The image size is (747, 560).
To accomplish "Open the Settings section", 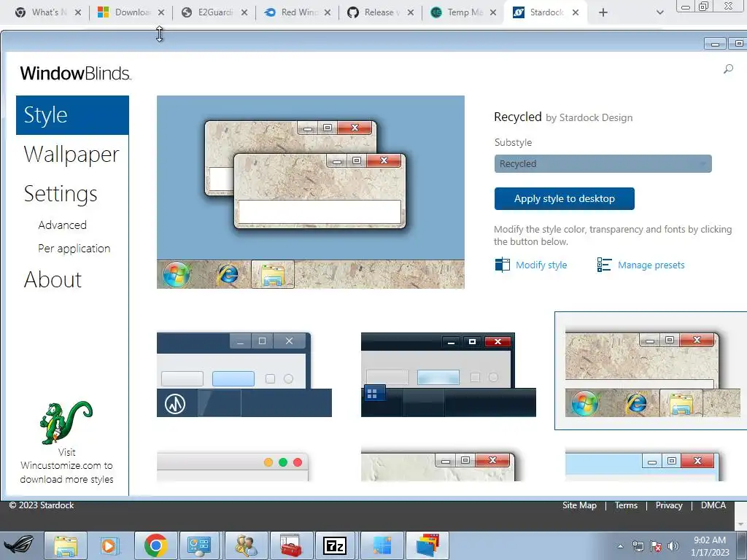I will tap(61, 194).
